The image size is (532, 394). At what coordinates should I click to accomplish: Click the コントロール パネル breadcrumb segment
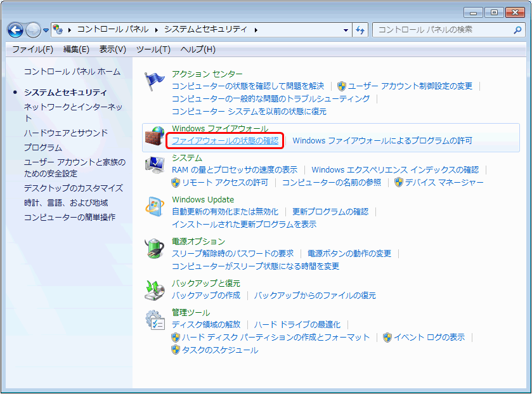click(113, 30)
